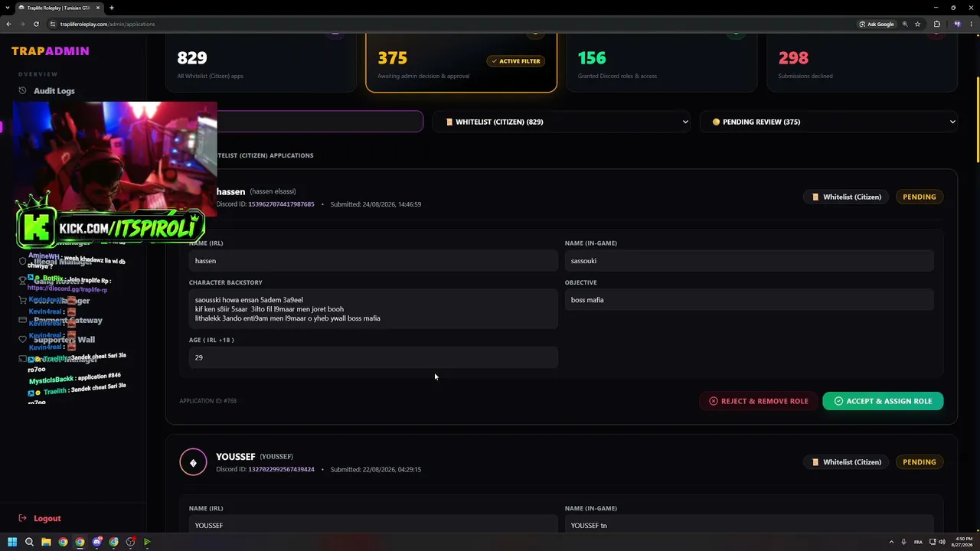Click the Objective field showing boss mafia

point(750,300)
